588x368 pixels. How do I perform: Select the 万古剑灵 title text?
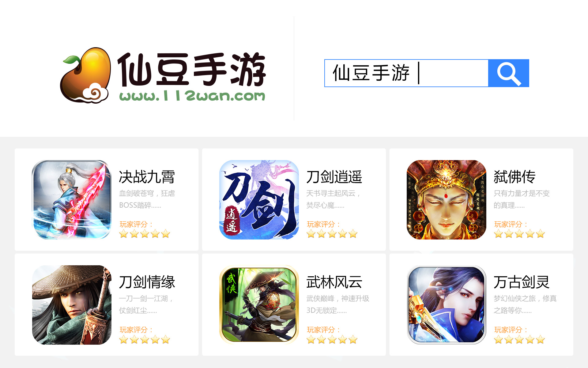522,282
